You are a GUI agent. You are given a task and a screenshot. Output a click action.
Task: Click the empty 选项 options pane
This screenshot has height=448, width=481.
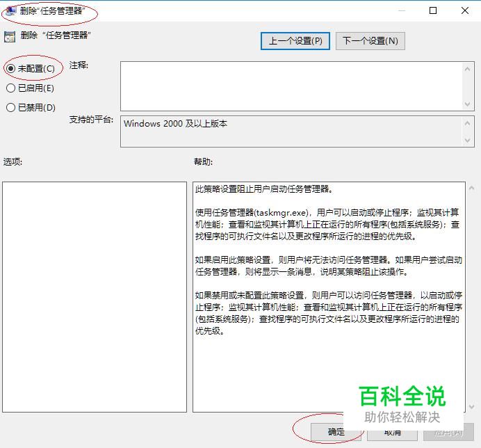click(95, 296)
